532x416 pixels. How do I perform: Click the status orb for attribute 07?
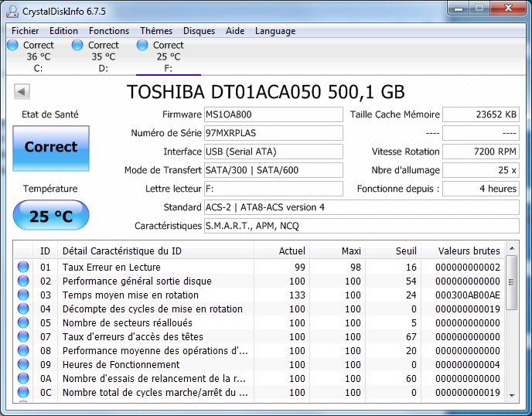point(23,336)
